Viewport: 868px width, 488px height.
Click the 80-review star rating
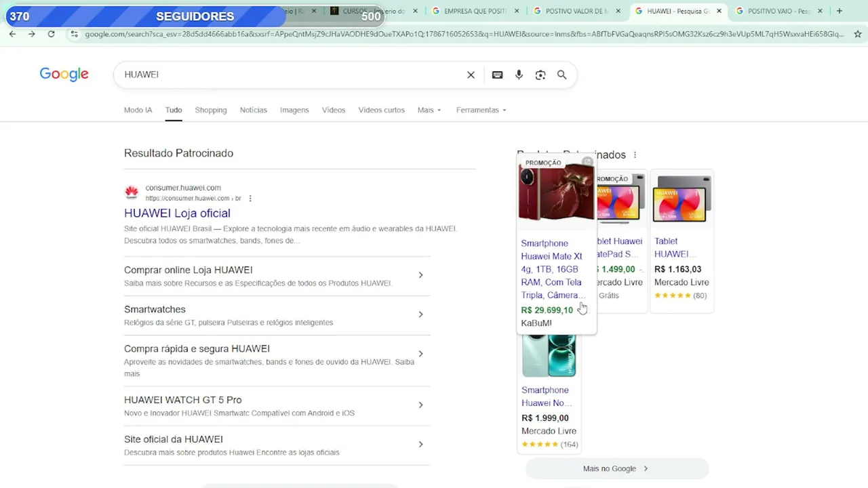click(680, 296)
